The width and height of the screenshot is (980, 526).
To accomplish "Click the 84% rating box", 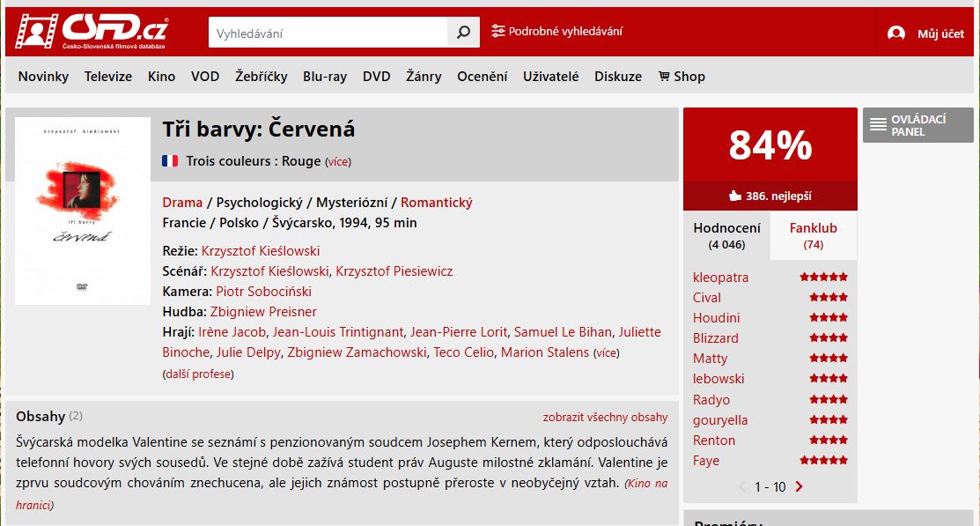I will coord(770,145).
